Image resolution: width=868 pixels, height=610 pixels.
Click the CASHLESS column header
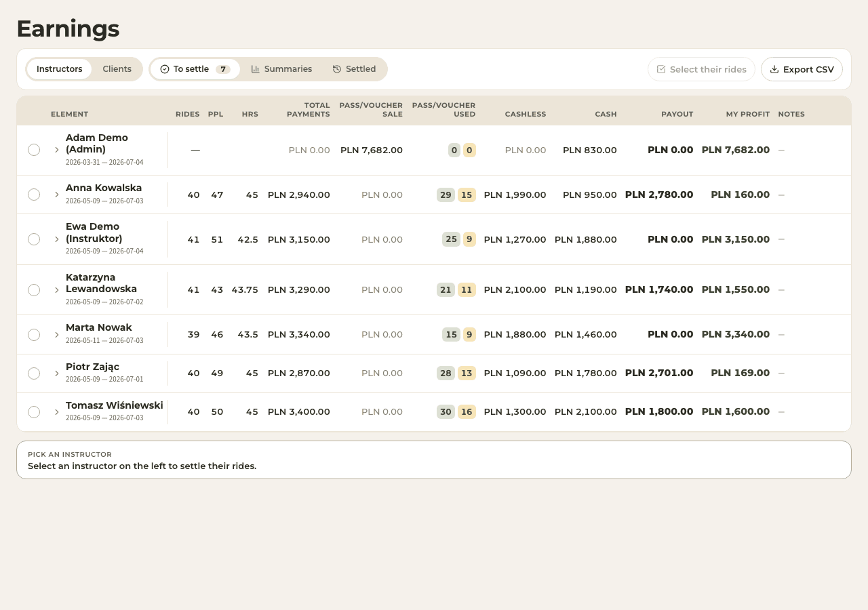pos(526,115)
